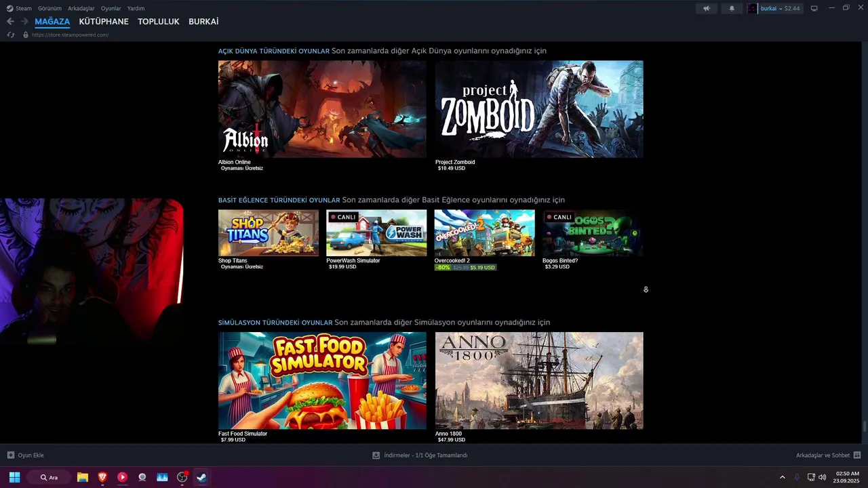Open the red play-button app in the taskbar
This screenshot has height=488, width=868.
click(122, 477)
